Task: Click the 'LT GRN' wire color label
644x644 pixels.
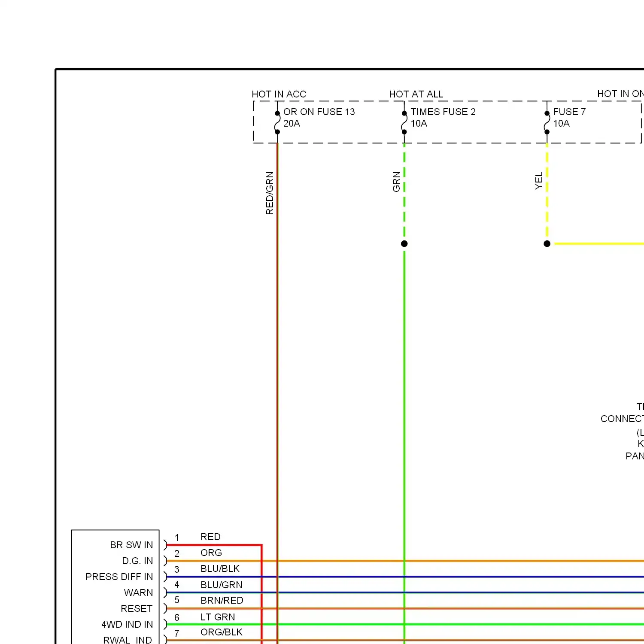Action: [218, 617]
